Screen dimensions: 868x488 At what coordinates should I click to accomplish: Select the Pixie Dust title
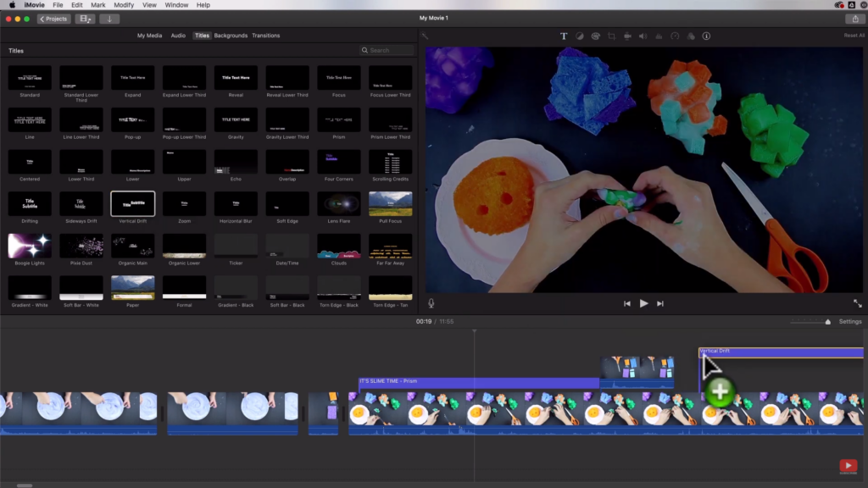(x=81, y=246)
